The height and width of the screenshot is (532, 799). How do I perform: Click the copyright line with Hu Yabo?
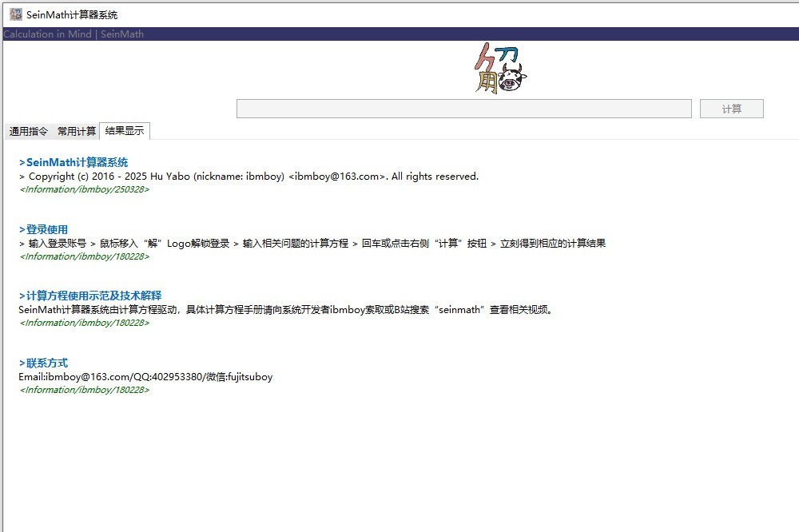(248, 177)
